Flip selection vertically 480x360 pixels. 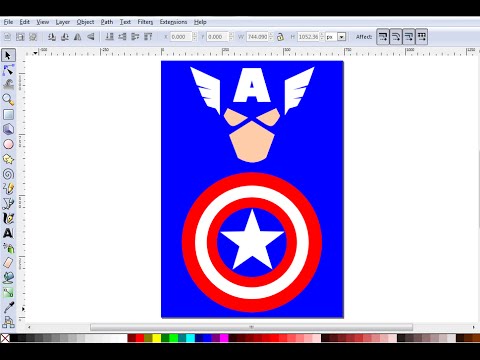point(91,37)
